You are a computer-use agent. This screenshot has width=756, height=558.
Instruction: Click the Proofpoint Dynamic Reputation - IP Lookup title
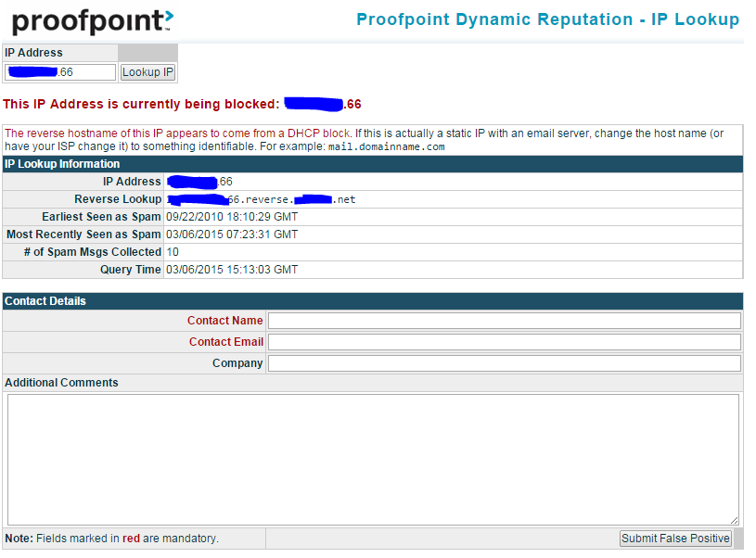[x=547, y=19]
